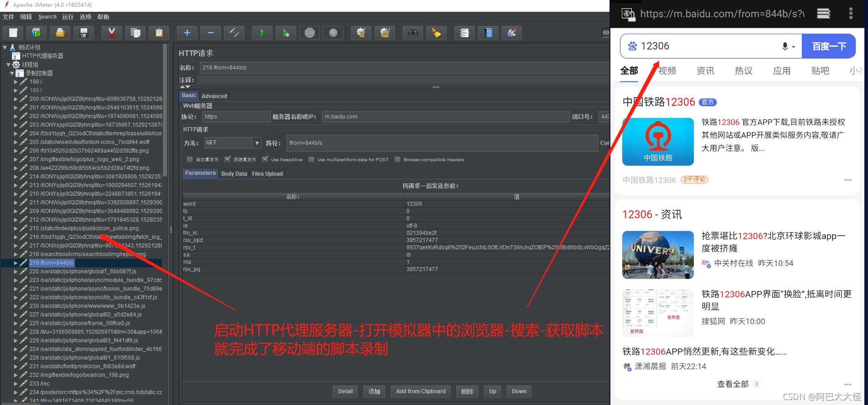Expand the 233 /rec sampler node

[16, 384]
